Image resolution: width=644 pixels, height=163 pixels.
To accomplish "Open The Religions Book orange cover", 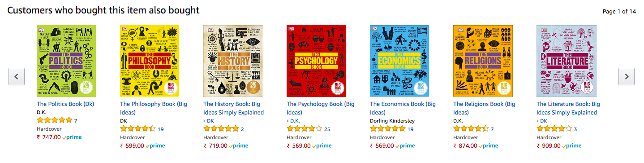I will click(483, 61).
